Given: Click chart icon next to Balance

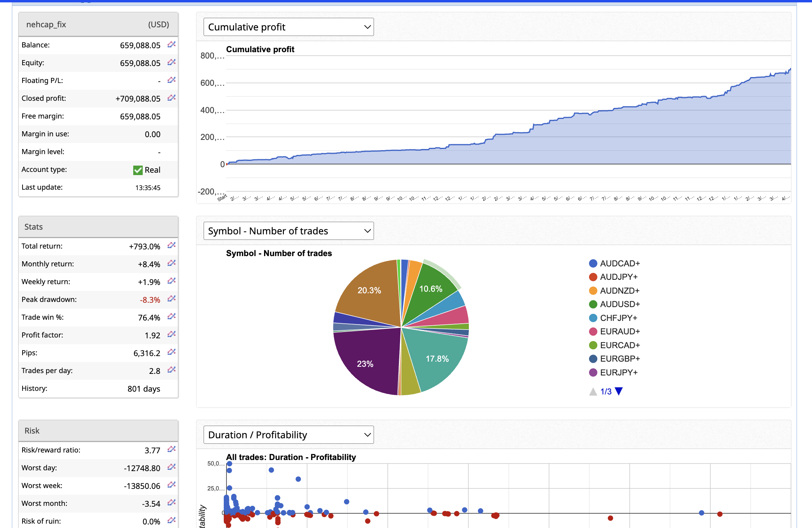Looking at the screenshot, I should [x=171, y=44].
